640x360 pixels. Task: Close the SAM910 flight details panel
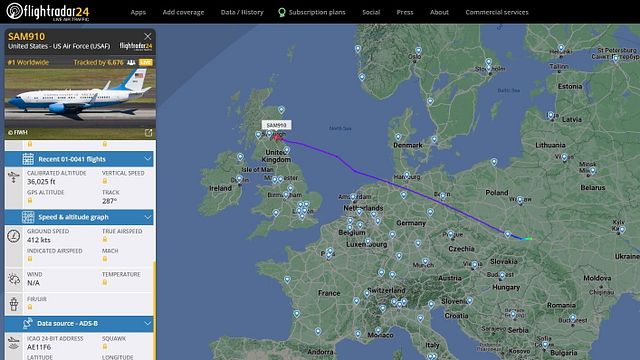148,37
